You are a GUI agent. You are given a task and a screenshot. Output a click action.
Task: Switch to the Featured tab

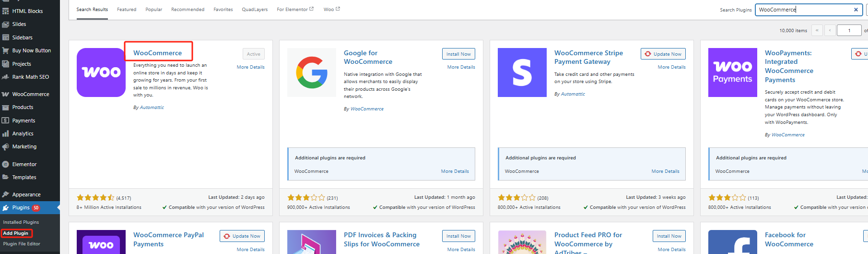[x=127, y=10]
